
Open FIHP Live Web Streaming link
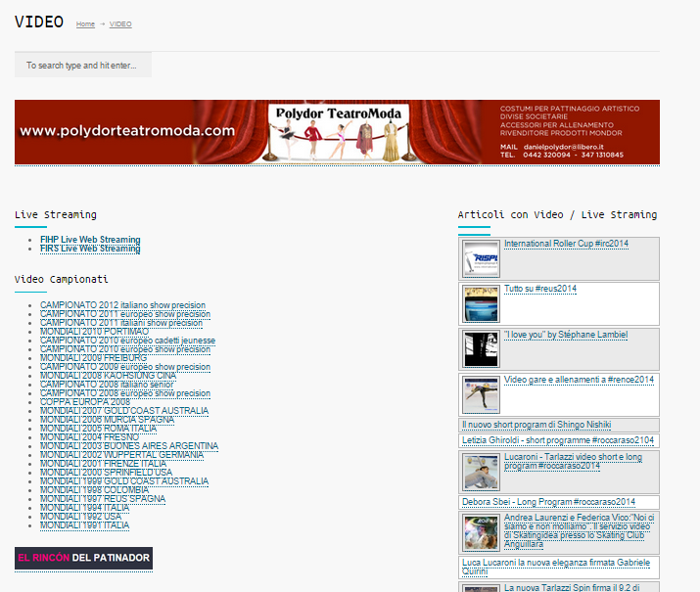tap(90, 240)
